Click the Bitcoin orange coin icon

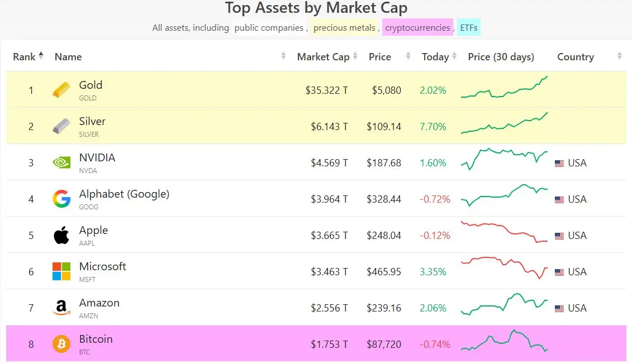[61, 344]
